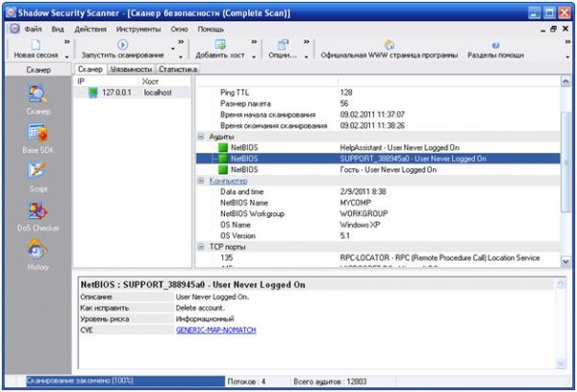Select HelpAssistant - User Never Logged On row
Screen dimensions: 577x392
378,147
